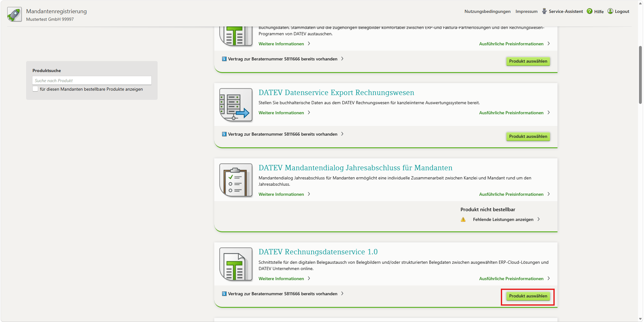This screenshot has width=644, height=322.
Task: Click the Service-Assistent robot icon
Action: coord(544,11)
